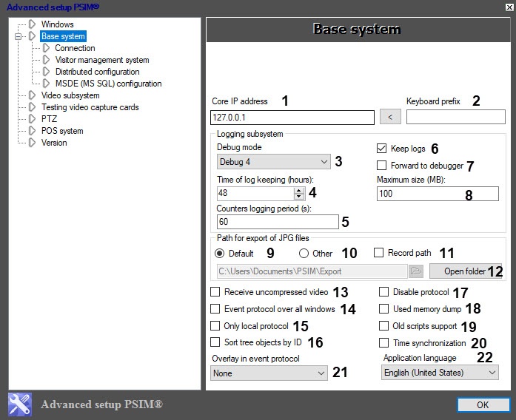Select the Default export path radio button
The image size is (516, 420).
click(219, 254)
